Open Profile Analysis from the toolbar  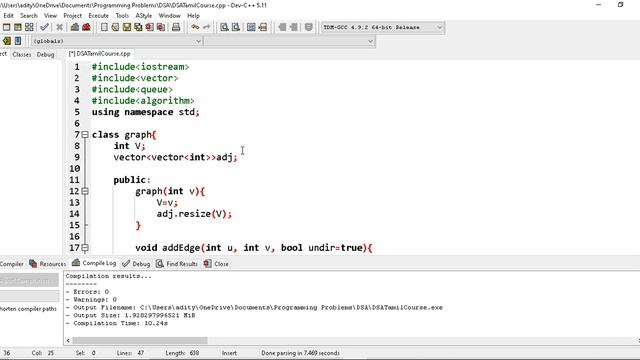(x=75, y=27)
